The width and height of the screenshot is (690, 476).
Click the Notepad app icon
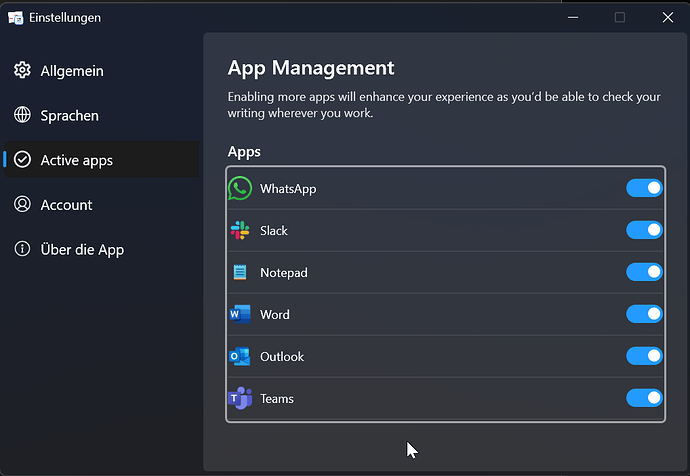click(240, 272)
